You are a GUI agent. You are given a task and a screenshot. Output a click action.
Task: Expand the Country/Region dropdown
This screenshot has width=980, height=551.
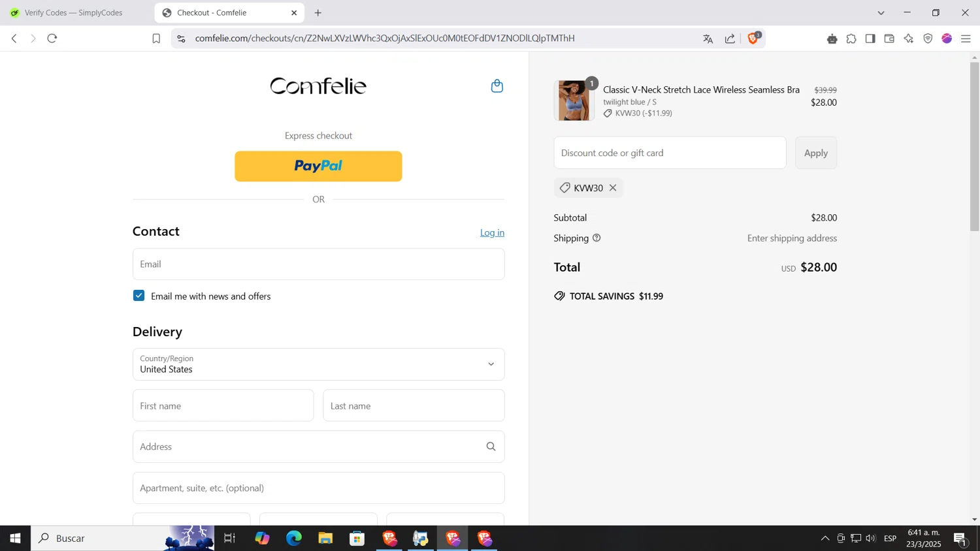click(x=318, y=364)
